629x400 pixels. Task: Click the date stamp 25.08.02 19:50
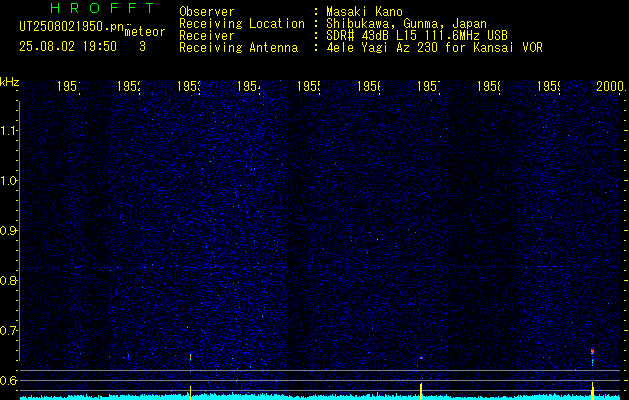click(68, 47)
